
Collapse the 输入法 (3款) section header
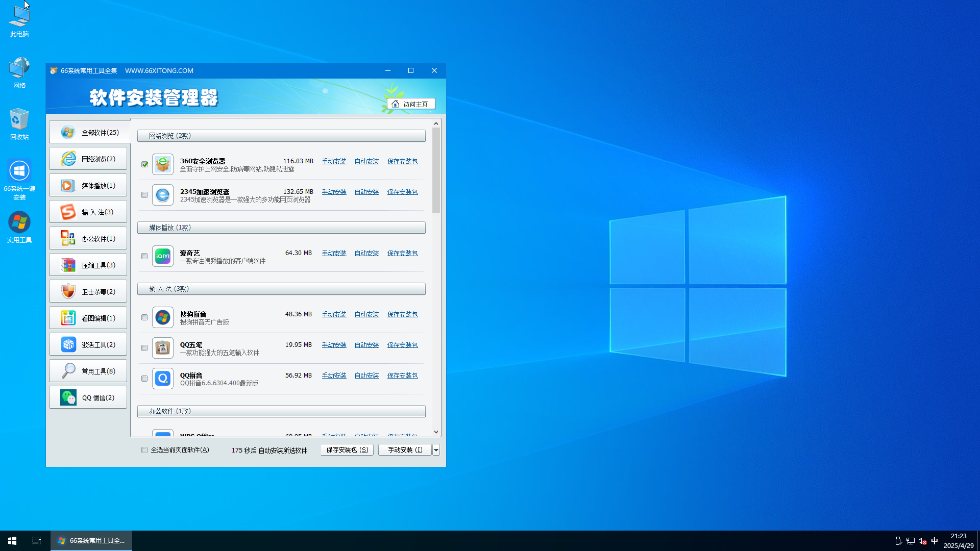tap(281, 289)
